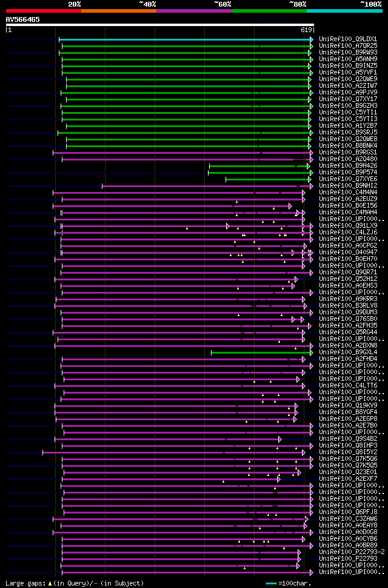The height and width of the screenshot is (588, 388).
Task: Open the UniRef100_C4MAH4 hit
Action: (x=348, y=213)
